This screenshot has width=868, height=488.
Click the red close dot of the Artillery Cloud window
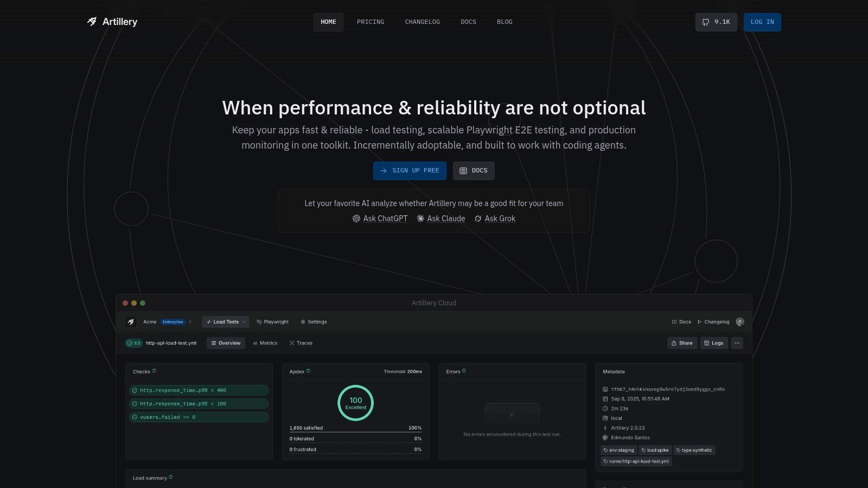pyautogui.click(x=125, y=303)
